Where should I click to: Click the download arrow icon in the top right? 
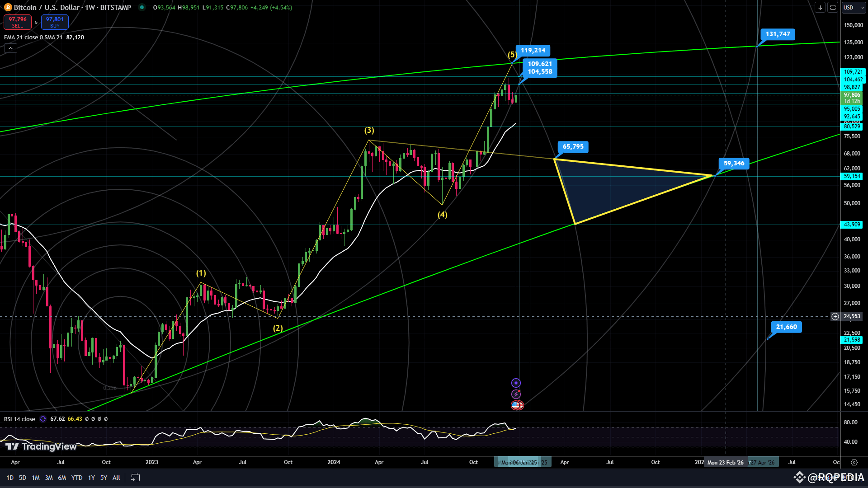[820, 8]
